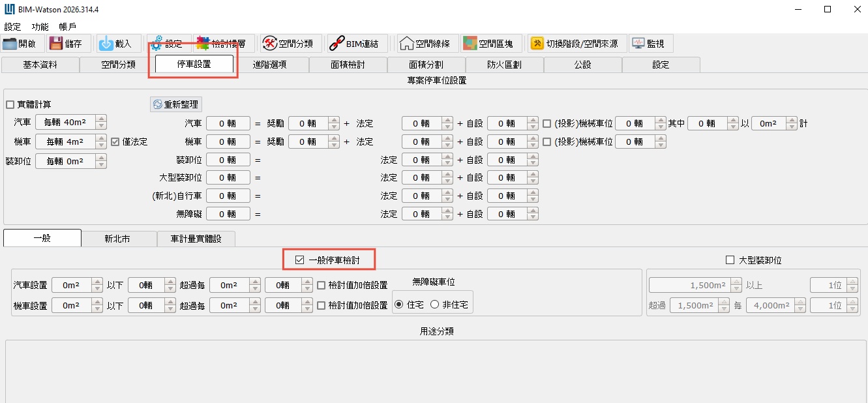Image resolution: width=868 pixels, height=403 pixels.
Task: Click the 汽車設置 0m² area input field
Action: pyautogui.click(x=70, y=286)
